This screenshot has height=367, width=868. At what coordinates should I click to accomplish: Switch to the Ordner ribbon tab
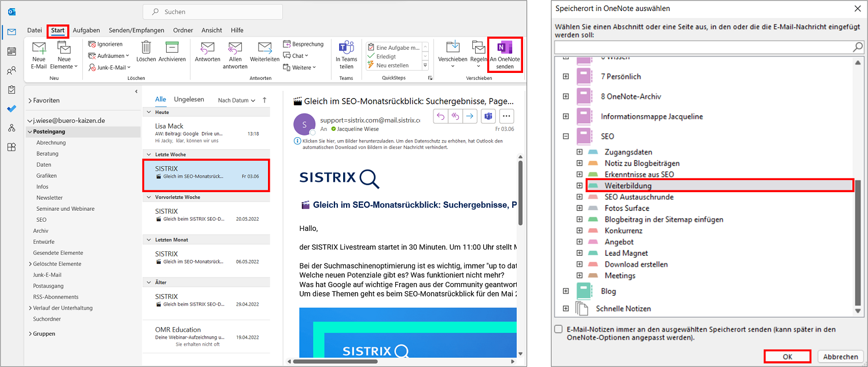point(183,30)
